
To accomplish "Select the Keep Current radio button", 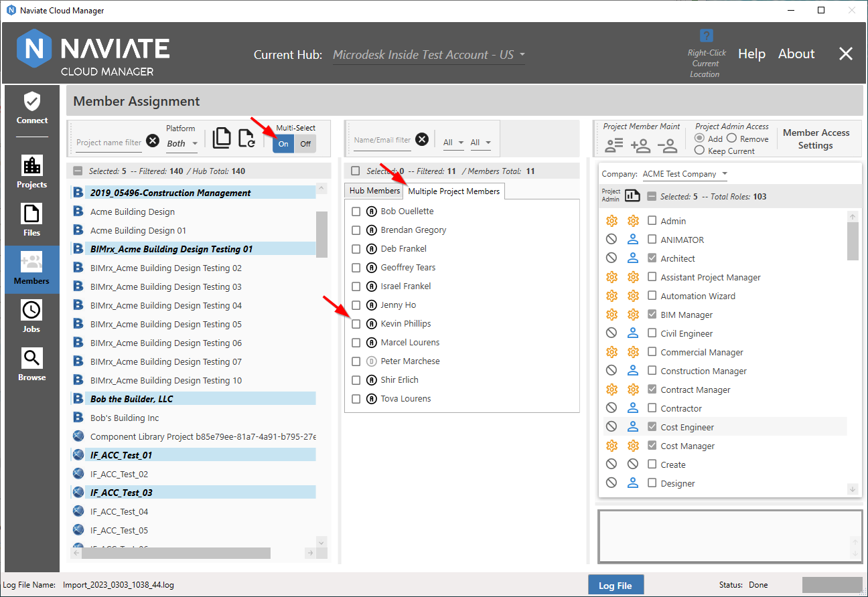I will coord(701,151).
